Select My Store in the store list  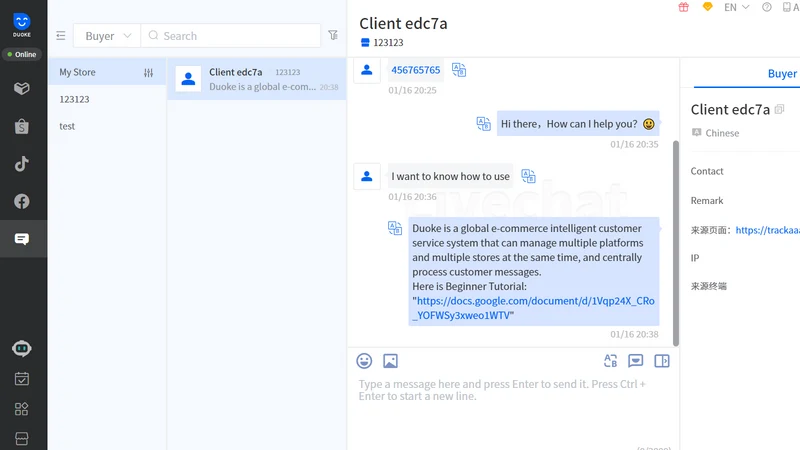107,72
